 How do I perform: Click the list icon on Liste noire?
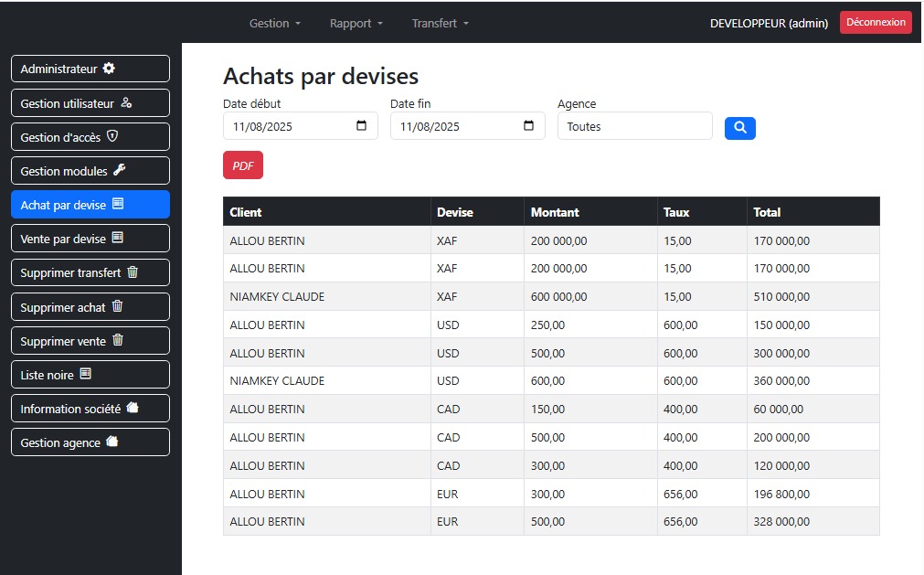click(x=86, y=375)
